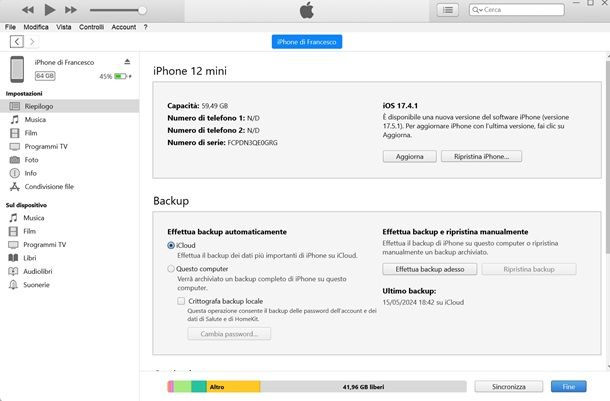The height and width of the screenshot is (401, 610).
Task: Click the Musica icon under Sul dispositivo
Action: tap(14, 218)
